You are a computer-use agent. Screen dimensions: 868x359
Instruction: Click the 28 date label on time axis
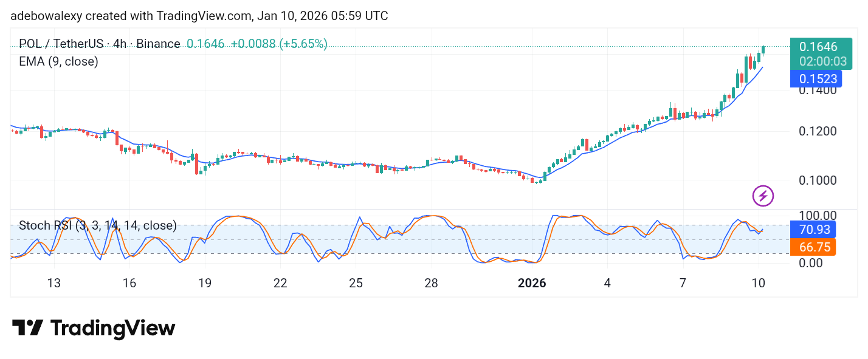tap(432, 283)
